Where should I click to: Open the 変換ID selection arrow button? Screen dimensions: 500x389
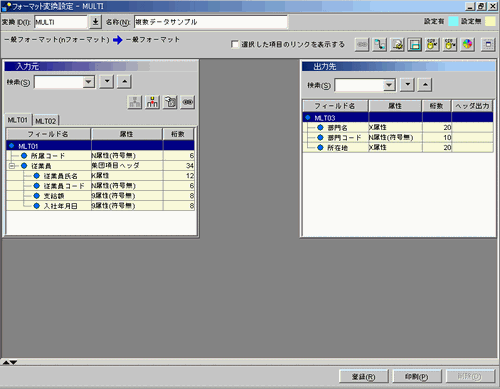[x=95, y=22]
